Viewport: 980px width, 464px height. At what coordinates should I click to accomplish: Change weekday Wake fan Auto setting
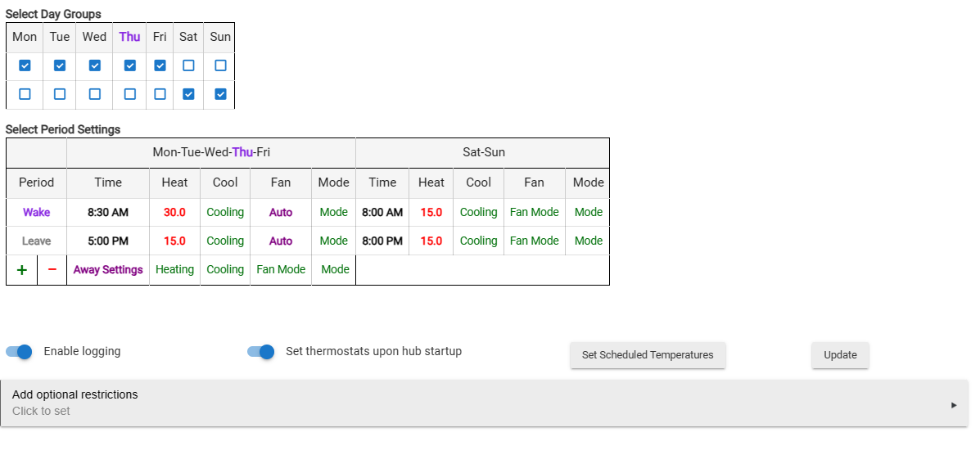(x=281, y=212)
